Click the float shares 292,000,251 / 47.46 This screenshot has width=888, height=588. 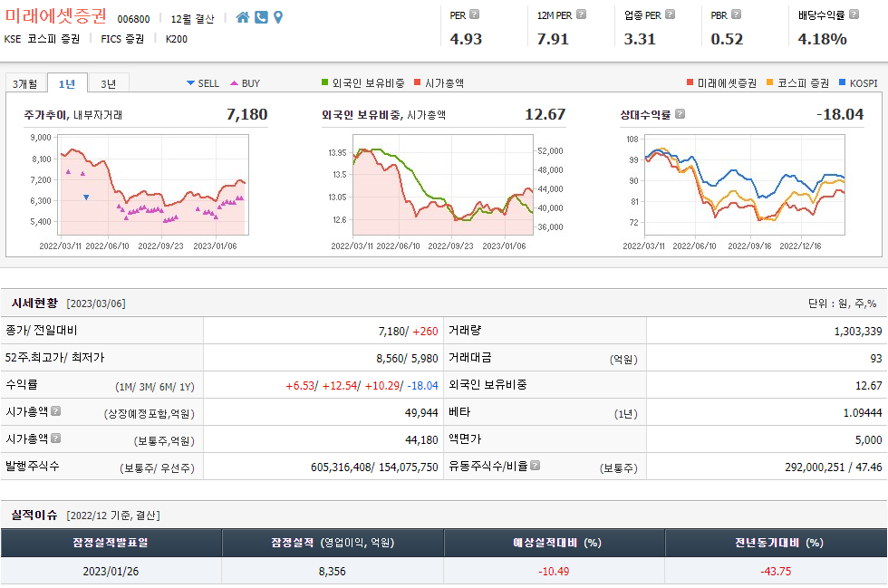pyautogui.click(x=834, y=468)
